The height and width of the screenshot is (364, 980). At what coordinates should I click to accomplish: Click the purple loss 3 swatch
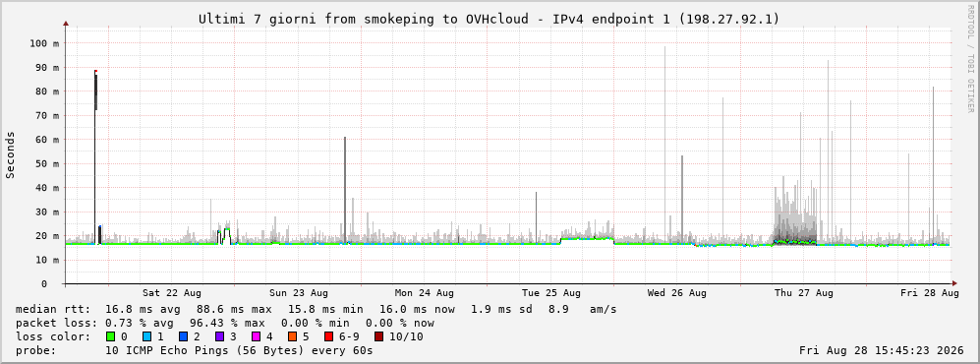click(x=220, y=336)
